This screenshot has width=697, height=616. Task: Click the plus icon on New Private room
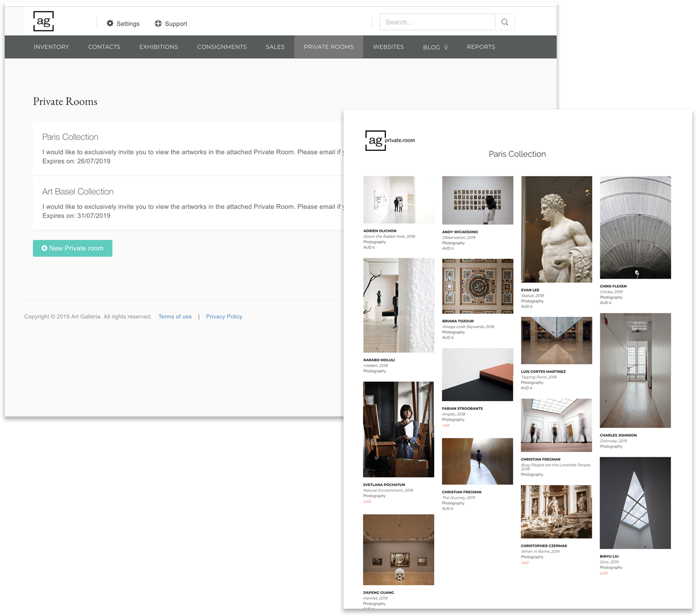[x=45, y=248]
